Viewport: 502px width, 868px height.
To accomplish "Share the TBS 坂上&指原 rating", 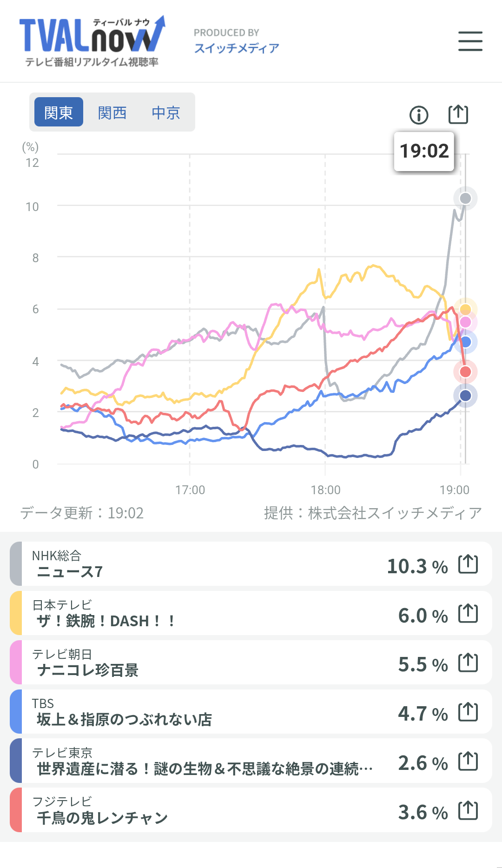I will click(x=468, y=712).
